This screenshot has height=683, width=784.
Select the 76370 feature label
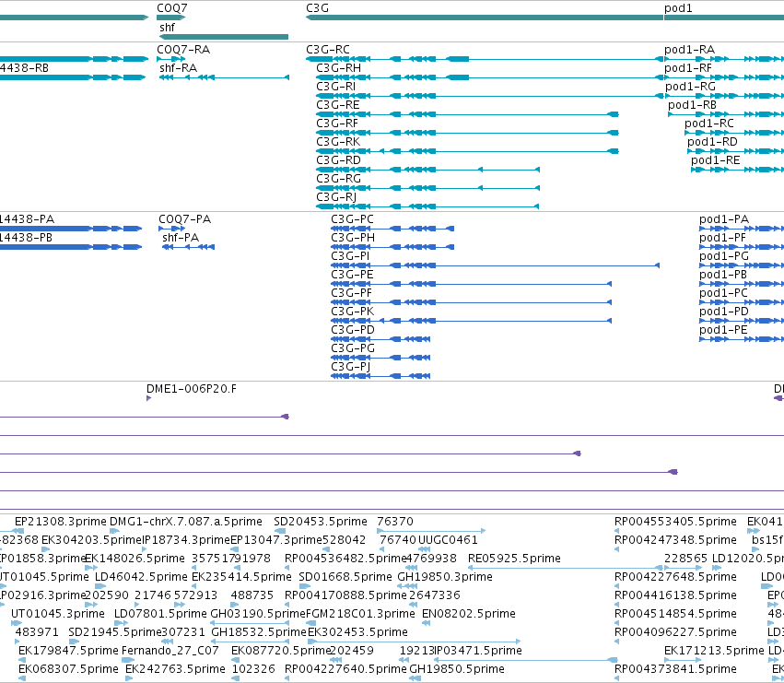tap(395, 522)
